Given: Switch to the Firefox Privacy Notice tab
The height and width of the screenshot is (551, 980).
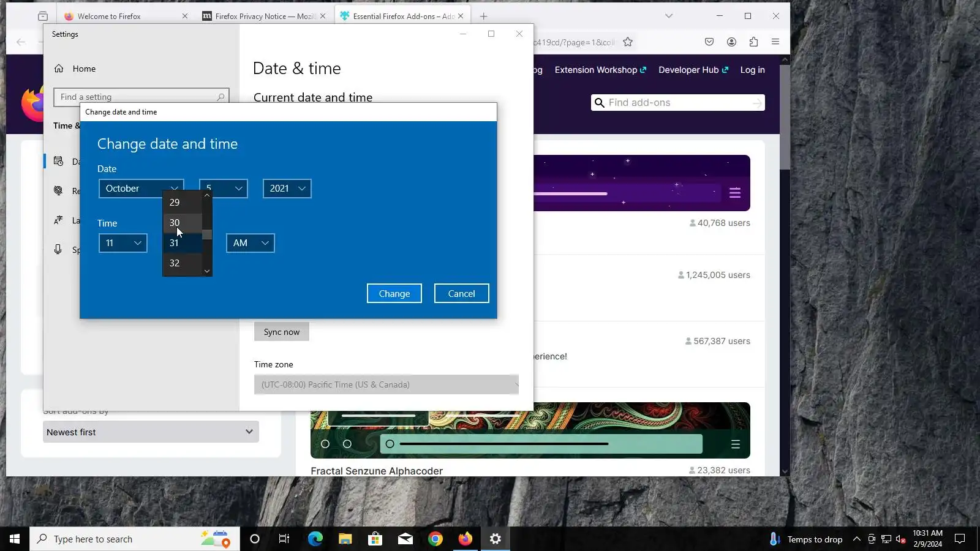Looking at the screenshot, I should pos(266,16).
